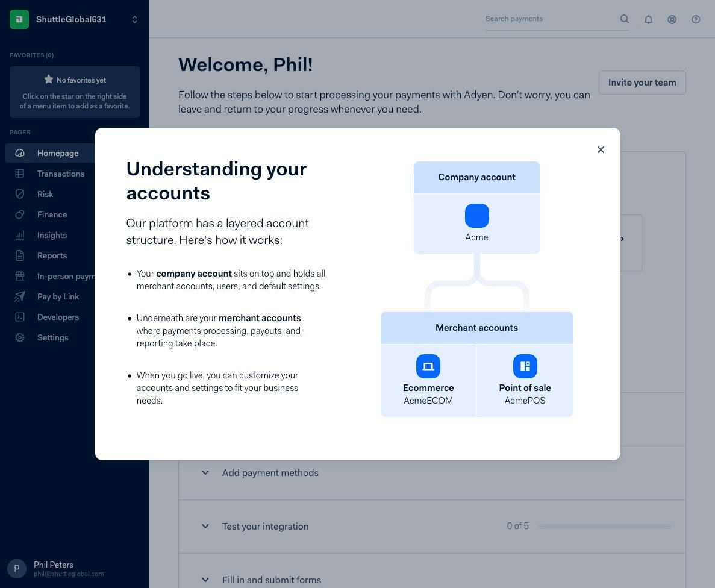The width and height of the screenshot is (715, 588).
Task: Open the Phil Peters user profile name
Action: point(54,565)
